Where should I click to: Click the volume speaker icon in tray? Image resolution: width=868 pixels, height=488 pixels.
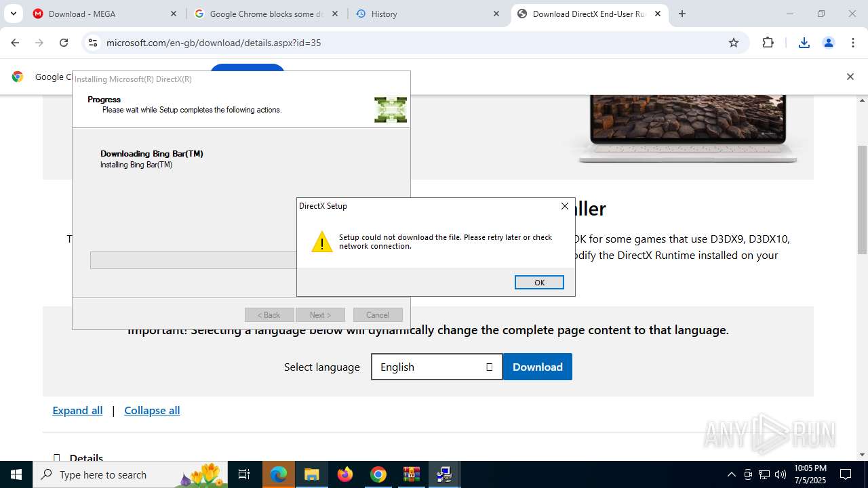point(781,474)
